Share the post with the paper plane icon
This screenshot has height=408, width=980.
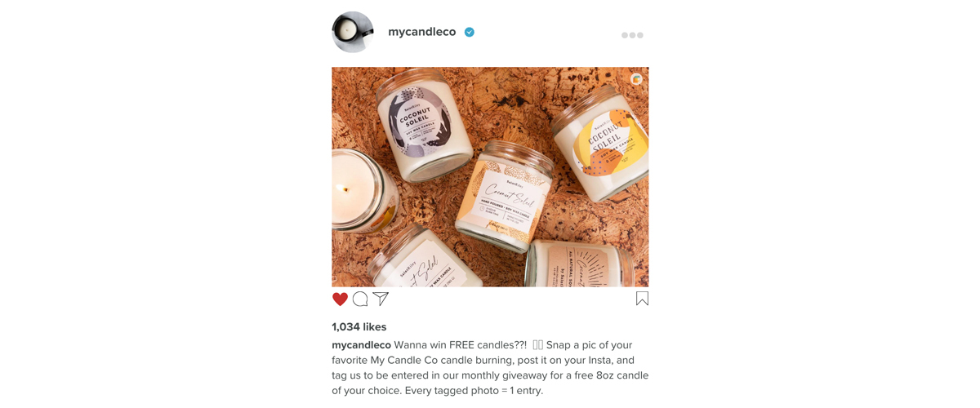tap(381, 299)
